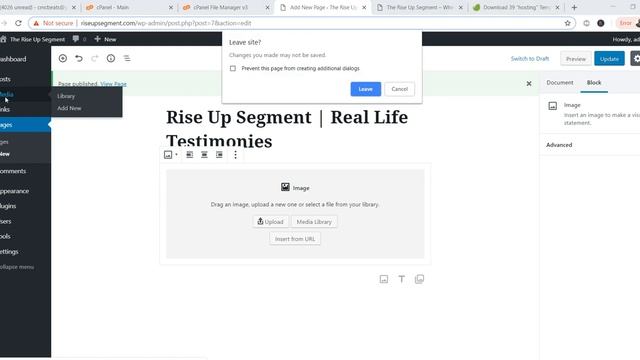This screenshot has height=360, width=640.
Task: Click the Image block icon in sidebar
Action: (553, 106)
